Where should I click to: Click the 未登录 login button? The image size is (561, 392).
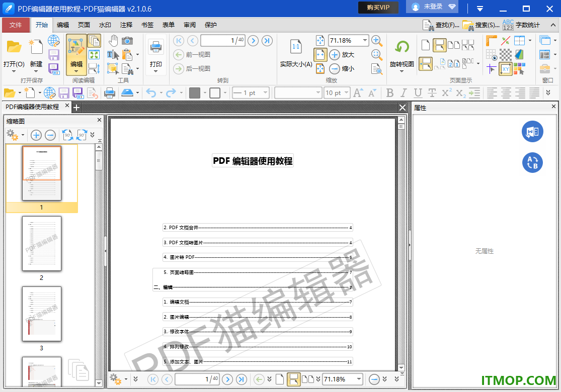coord(432,7)
